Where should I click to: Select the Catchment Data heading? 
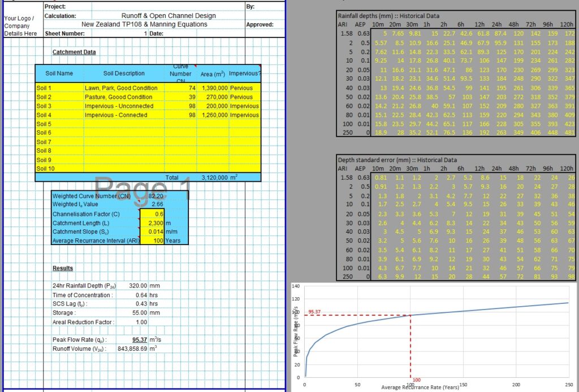pyautogui.click(x=74, y=52)
